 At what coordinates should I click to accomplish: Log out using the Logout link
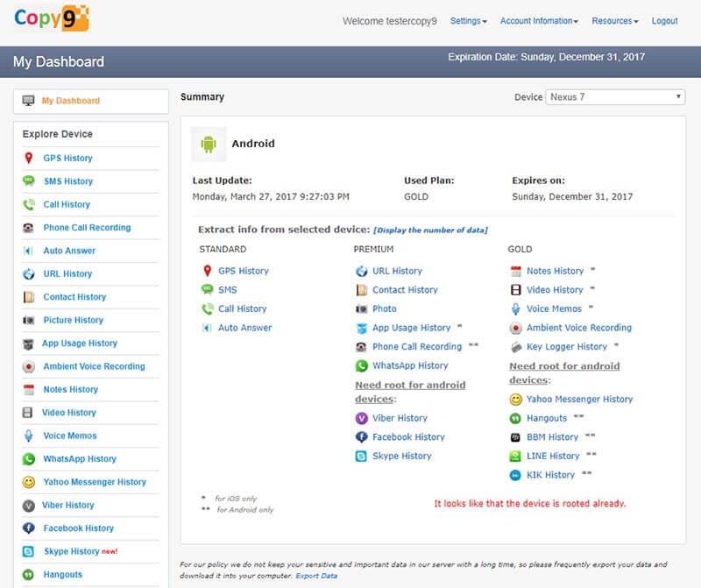pyautogui.click(x=664, y=21)
